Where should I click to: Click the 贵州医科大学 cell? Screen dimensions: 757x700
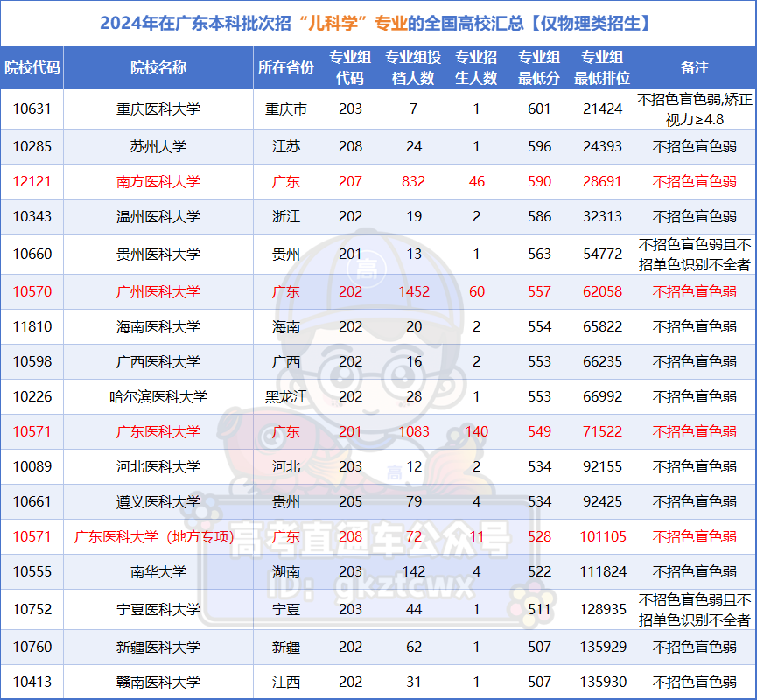point(158,255)
